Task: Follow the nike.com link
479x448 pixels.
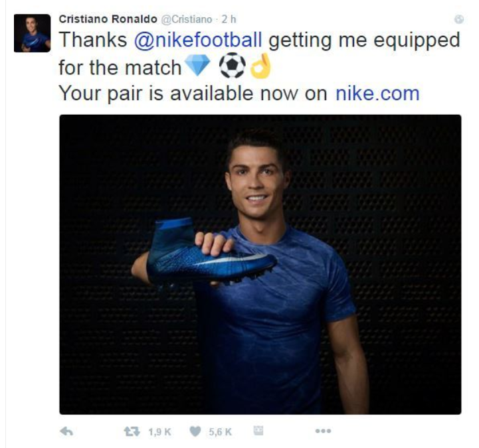Action: (x=377, y=94)
